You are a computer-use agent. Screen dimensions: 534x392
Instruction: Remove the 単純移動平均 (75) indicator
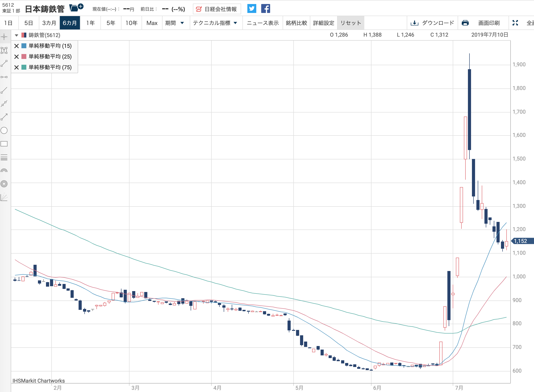(16, 67)
